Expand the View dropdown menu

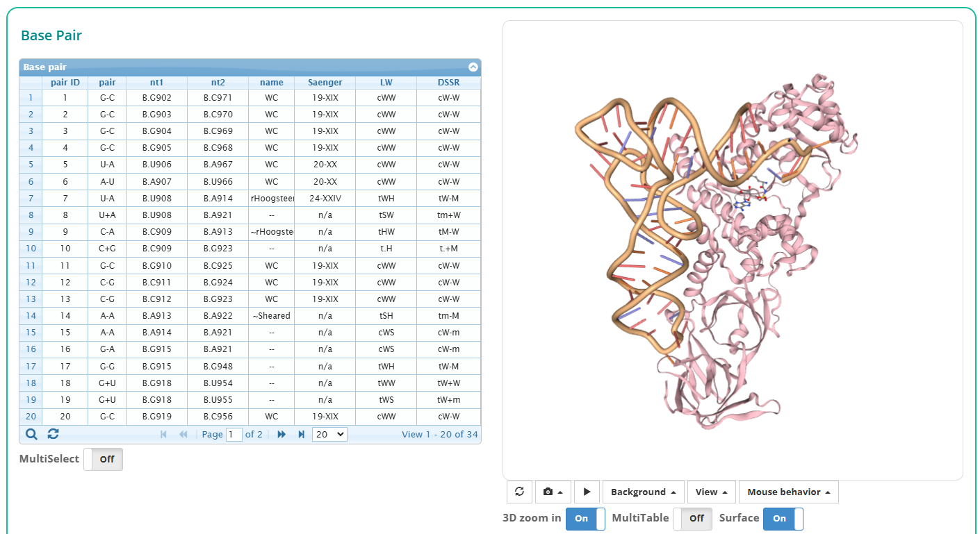click(711, 492)
